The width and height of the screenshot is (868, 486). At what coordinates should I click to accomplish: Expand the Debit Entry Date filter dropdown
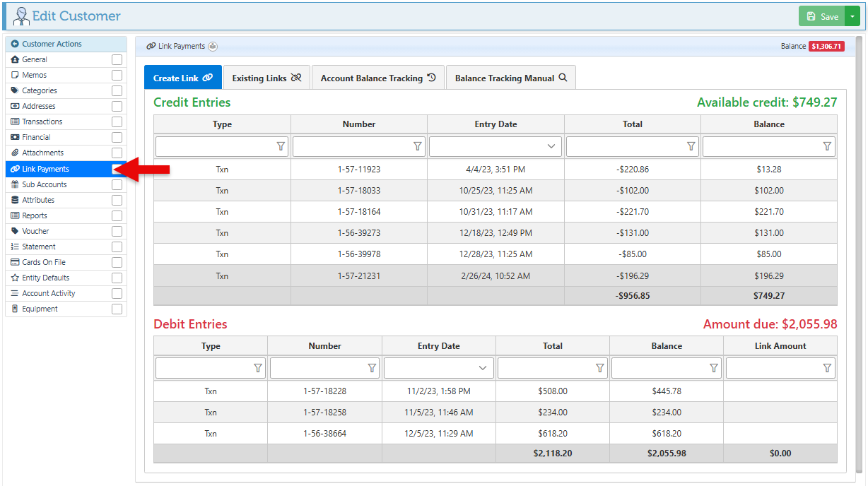(483, 368)
